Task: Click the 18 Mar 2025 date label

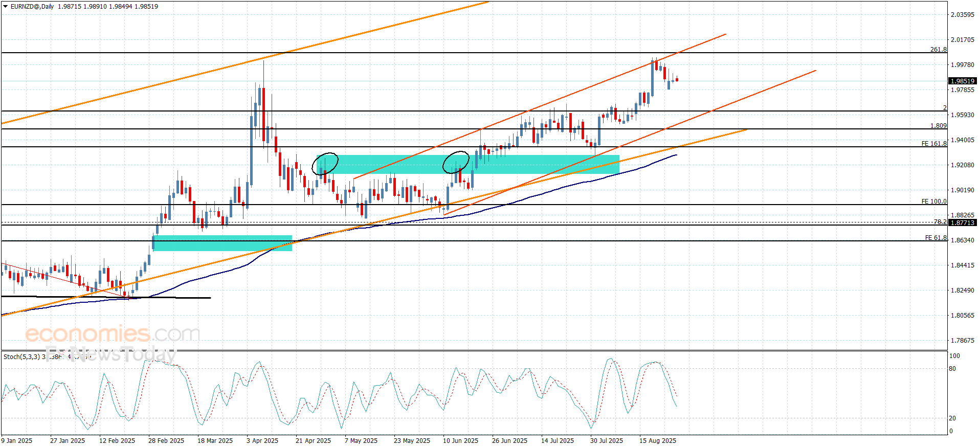Action: tap(215, 440)
